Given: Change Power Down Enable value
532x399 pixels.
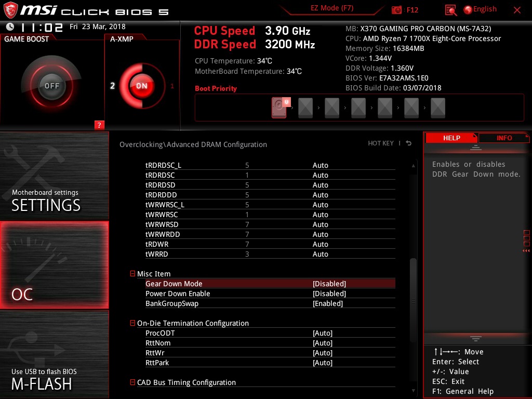Looking at the screenshot, I should coord(329,294).
